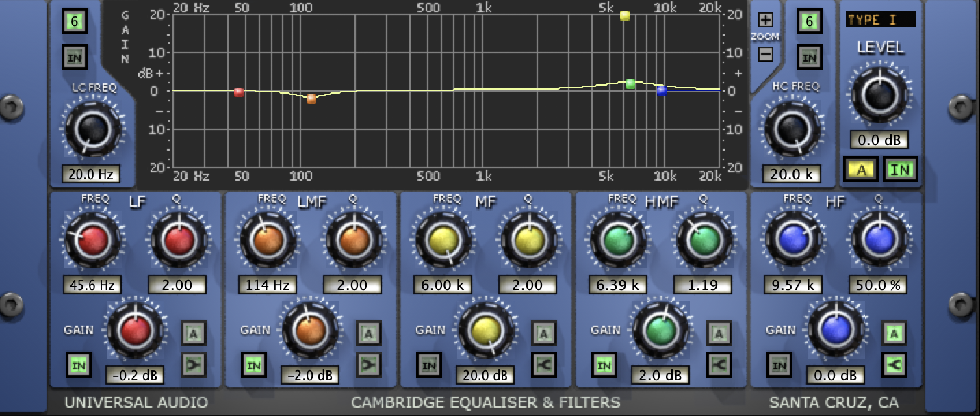This screenshot has height=416, width=980.
Task: Click the blue HF band handle on the graph
Action: coord(661,90)
